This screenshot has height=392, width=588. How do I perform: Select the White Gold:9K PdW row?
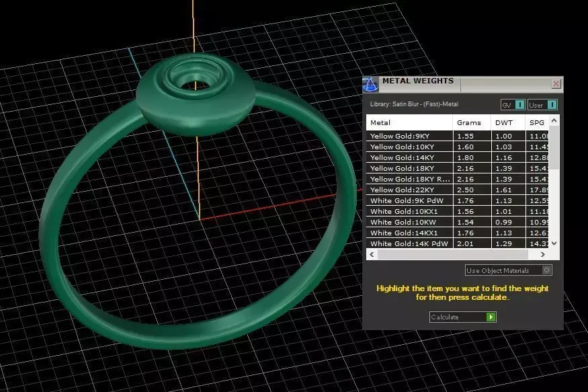coord(458,200)
